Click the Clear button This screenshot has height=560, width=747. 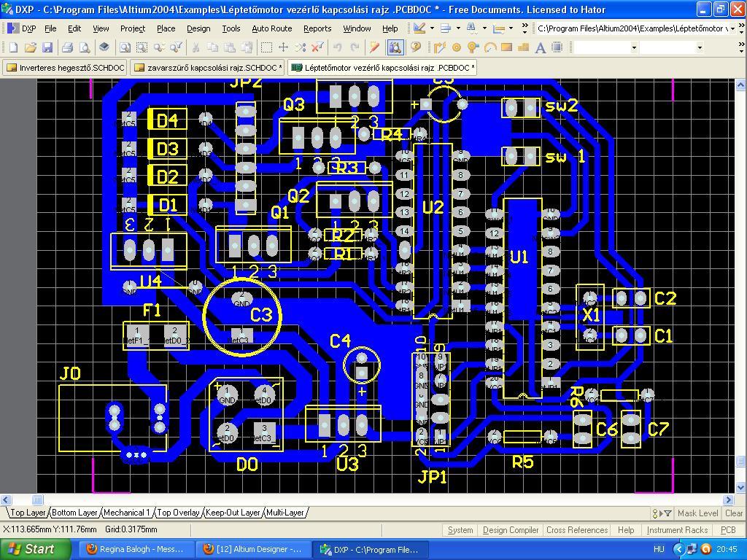tap(734, 513)
